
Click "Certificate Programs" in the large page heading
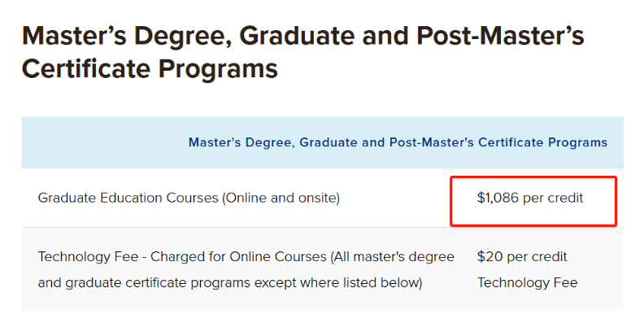[x=150, y=68]
